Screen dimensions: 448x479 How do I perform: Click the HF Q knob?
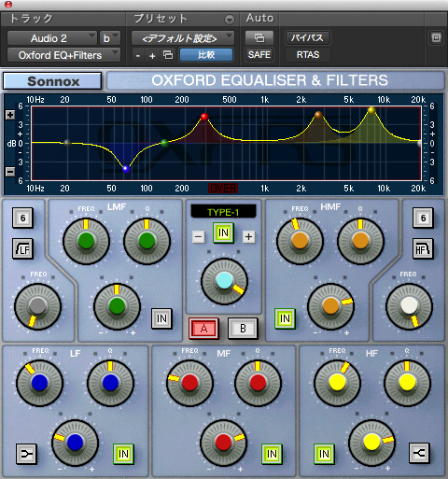pyautogui.click(x=407, y=383)
